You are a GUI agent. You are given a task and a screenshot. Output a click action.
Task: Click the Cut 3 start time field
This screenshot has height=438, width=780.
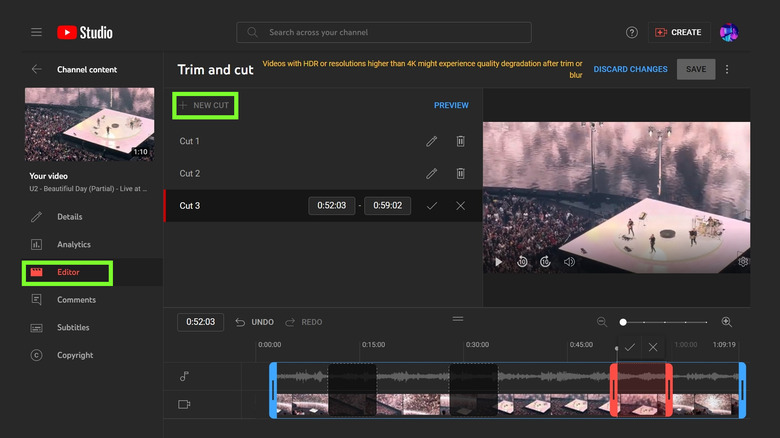coord(331,206)
